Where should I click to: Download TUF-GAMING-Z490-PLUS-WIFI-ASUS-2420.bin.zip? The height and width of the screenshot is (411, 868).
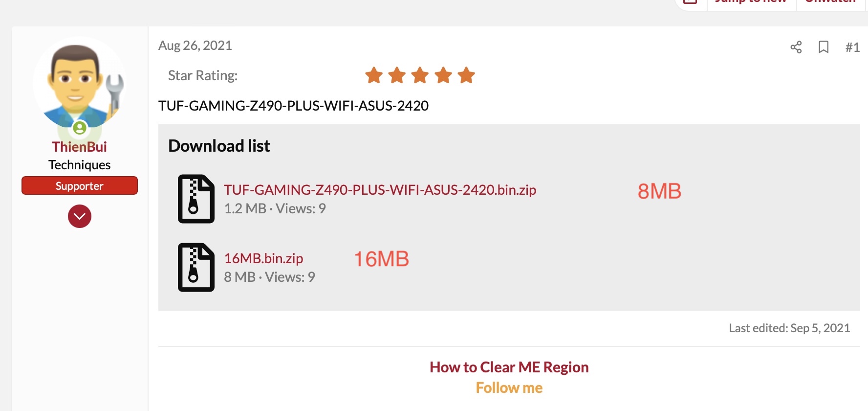(x=380, y=190)
